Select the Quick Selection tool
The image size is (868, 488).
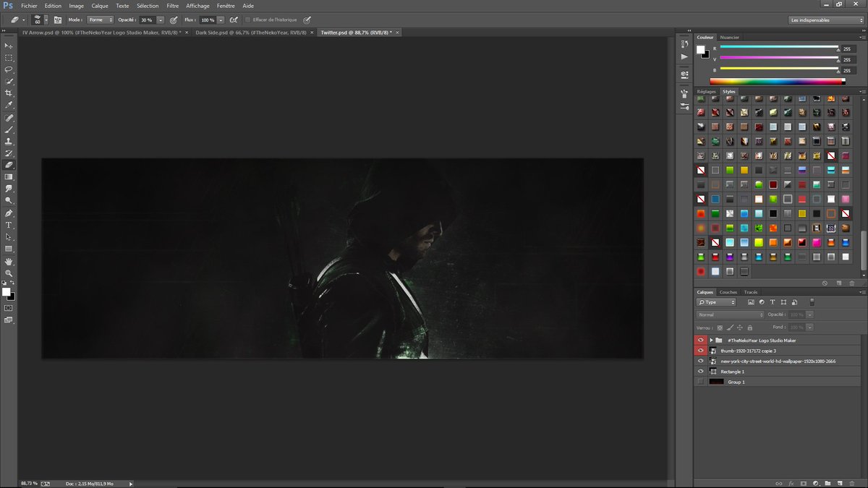pyautogui.click(x=9, y=82)
